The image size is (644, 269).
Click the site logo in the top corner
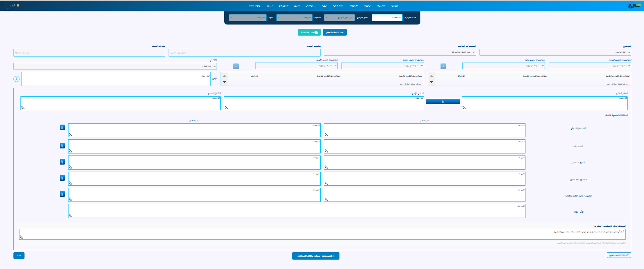pos(634,6)
